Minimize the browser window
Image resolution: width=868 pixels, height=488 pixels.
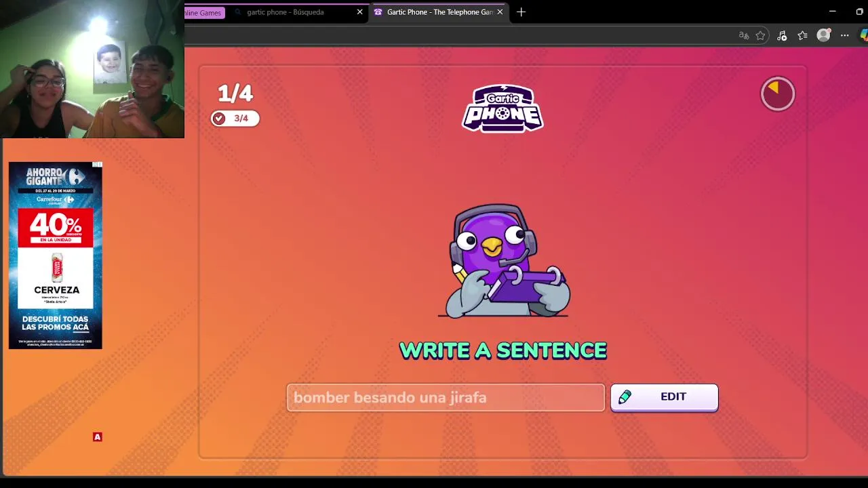(x=832, y=12)
